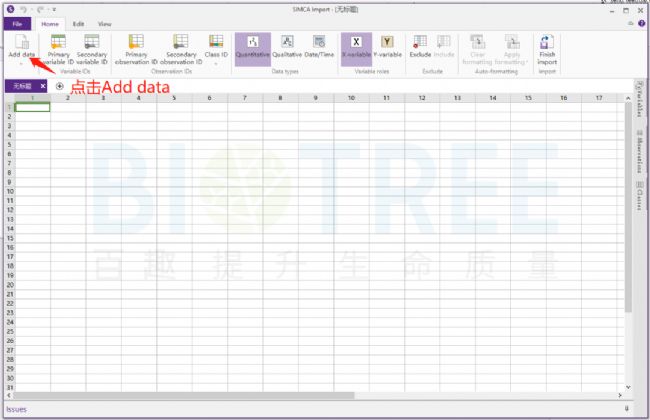Assign Class ID from ribbon
The height and width of the screenshot is (420, 650).
216,44
